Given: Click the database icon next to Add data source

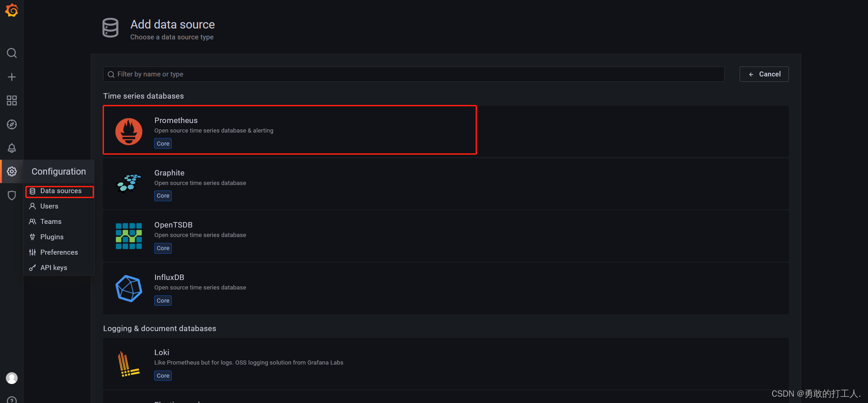Looking at the screenshot, I should pos(110,28).
